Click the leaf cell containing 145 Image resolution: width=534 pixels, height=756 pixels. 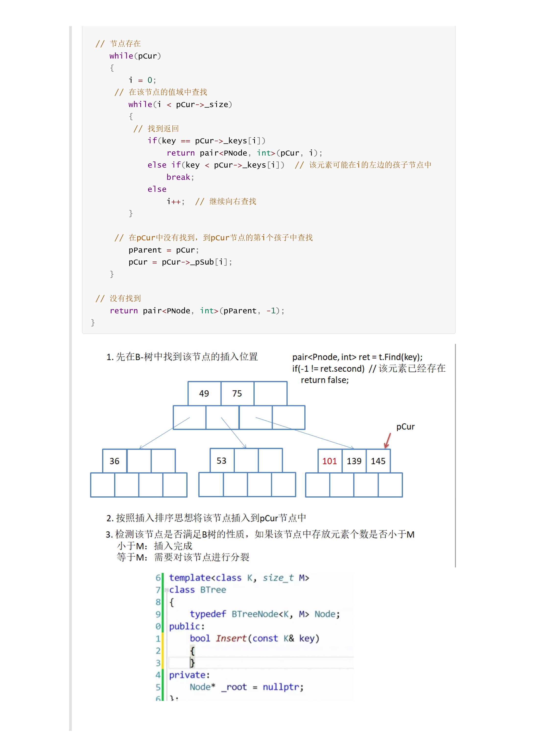tap(378, 461)
